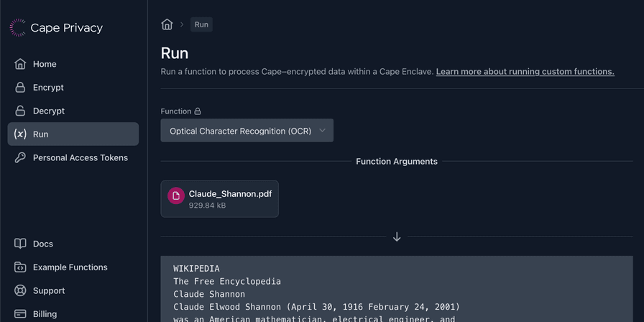Click the open padlock Decrypt icon
Image resolution: width=644 pixels, height=322 pixels.
[20, 111]
